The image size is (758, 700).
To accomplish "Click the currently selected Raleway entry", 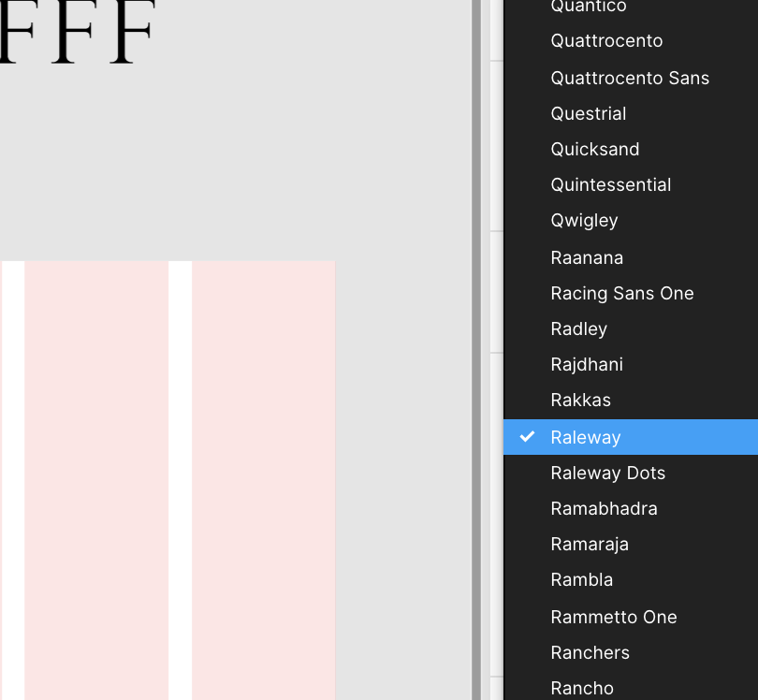I will pyautogui.click(x=586, y=436).
